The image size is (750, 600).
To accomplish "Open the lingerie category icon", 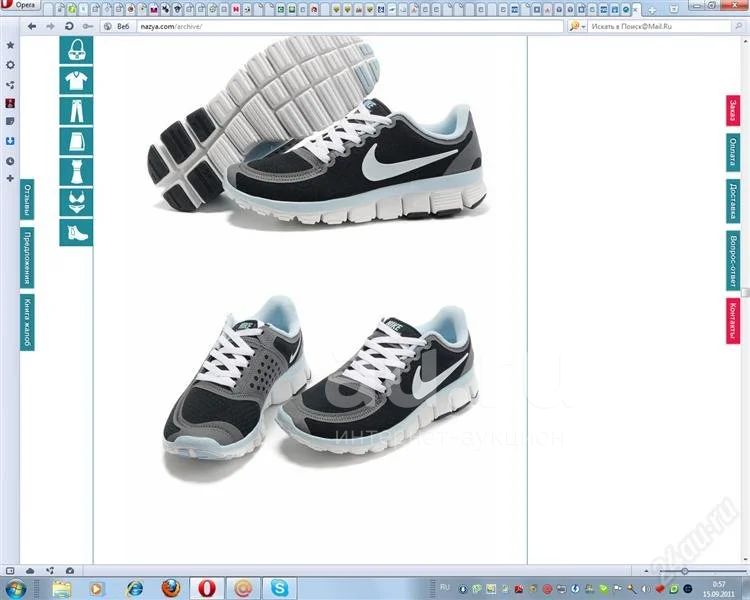I will coord(76,202).
